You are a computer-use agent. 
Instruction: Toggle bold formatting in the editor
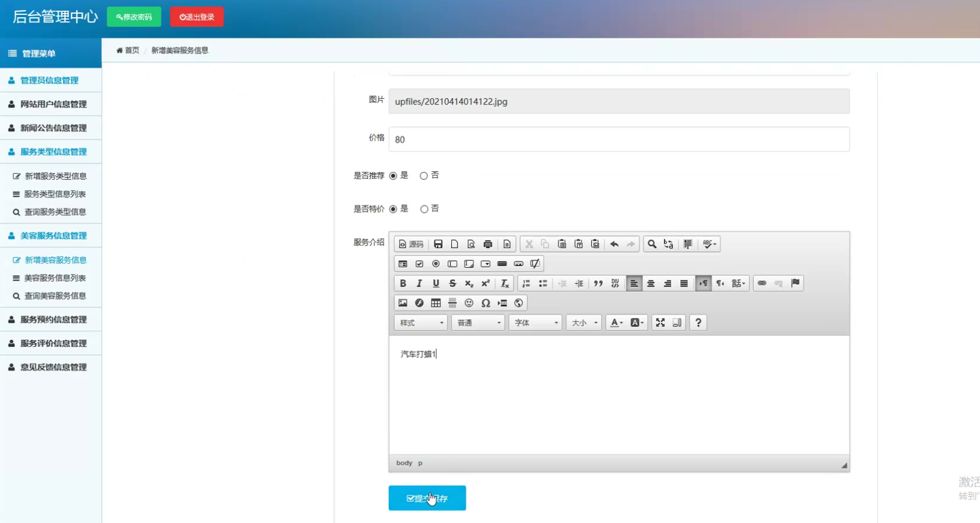coord(403,283)
